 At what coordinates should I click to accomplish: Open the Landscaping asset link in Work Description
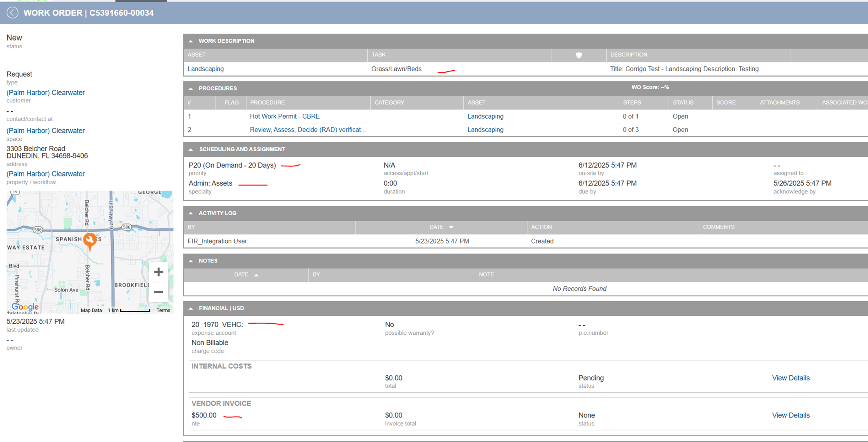206,69
